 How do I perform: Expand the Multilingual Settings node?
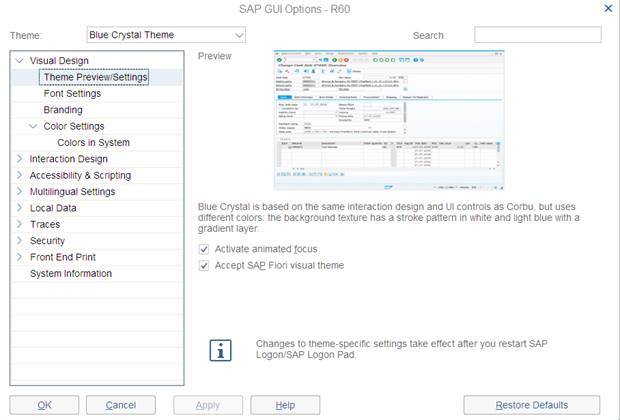point(19,192)
